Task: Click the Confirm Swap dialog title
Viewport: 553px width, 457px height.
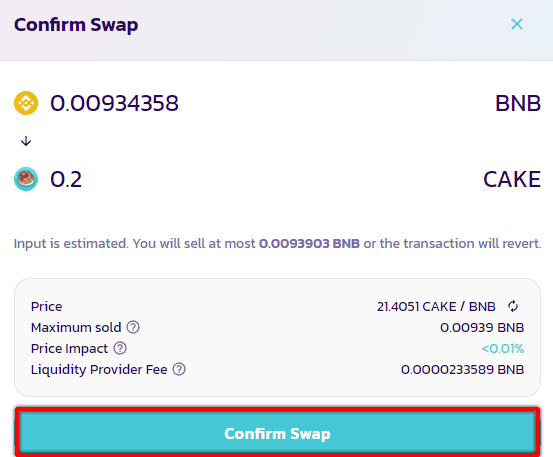Action: (76, 25)
